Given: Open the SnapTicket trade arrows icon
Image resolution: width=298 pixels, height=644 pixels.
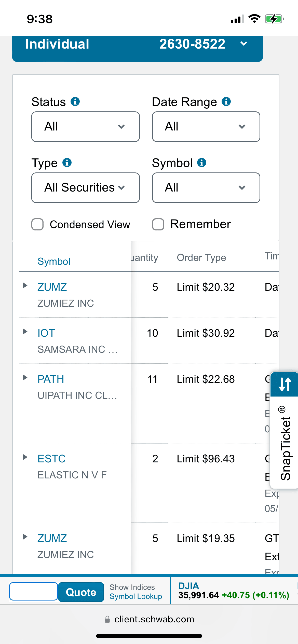Looking at the screenshot, I should 285,384.
